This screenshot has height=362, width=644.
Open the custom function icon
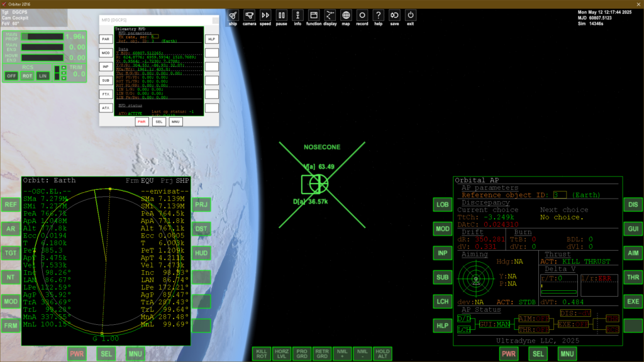coord(314,18)
